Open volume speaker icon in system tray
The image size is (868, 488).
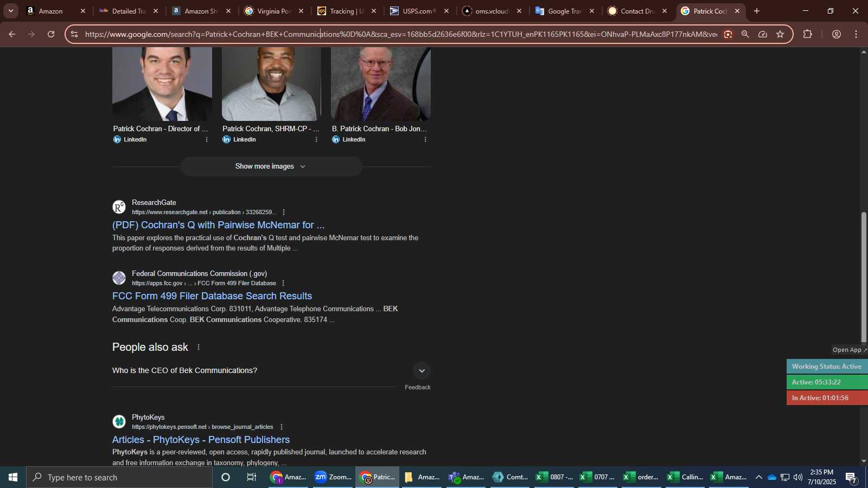797,477
